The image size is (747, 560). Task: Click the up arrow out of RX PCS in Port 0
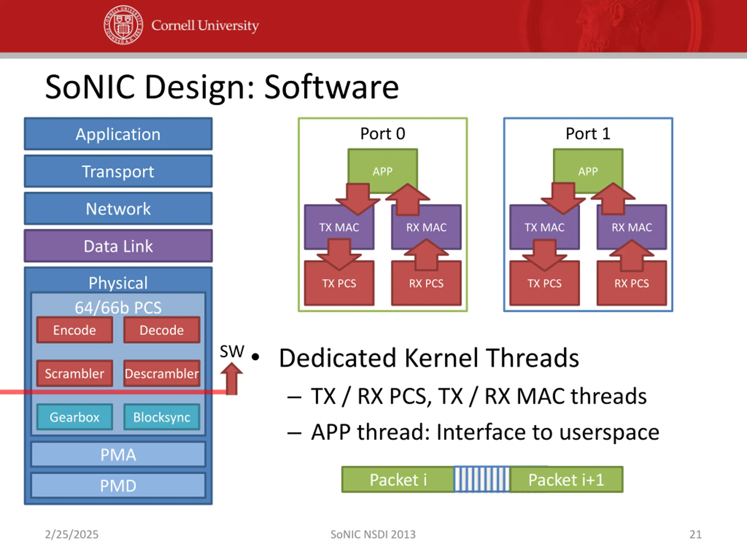pyautogui.click(x=426, y=255)
